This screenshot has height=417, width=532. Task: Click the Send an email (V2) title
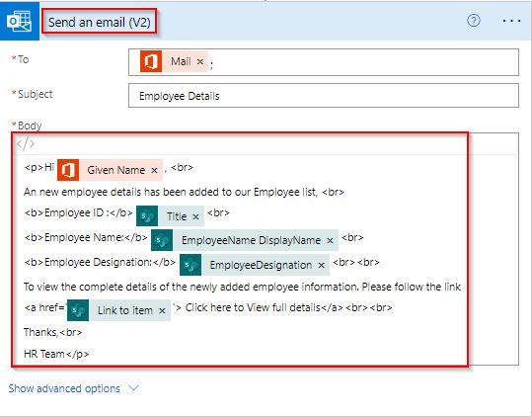tap(100, 23)
